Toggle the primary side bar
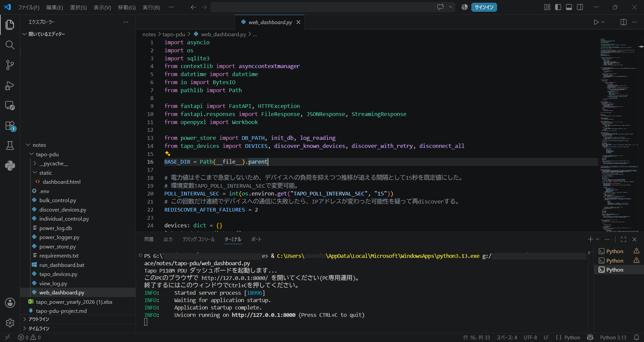Viewport: 644px width, 342px height. coord(558,7)
